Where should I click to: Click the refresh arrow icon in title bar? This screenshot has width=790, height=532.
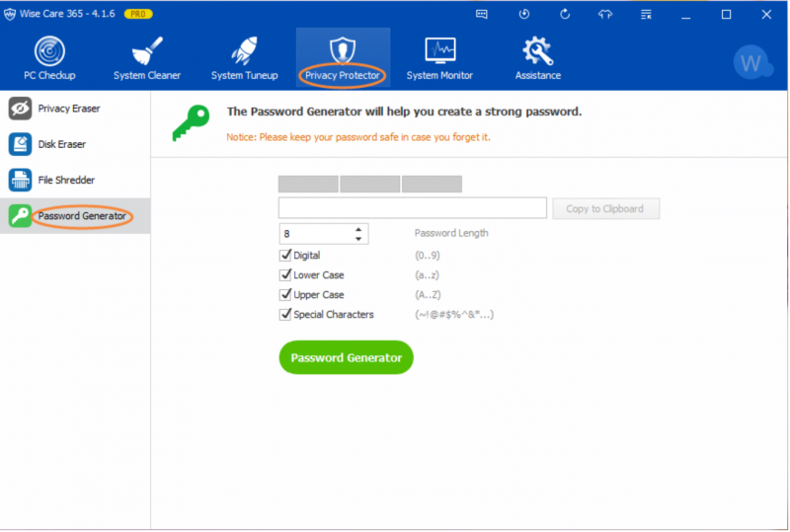click(565, 14)
